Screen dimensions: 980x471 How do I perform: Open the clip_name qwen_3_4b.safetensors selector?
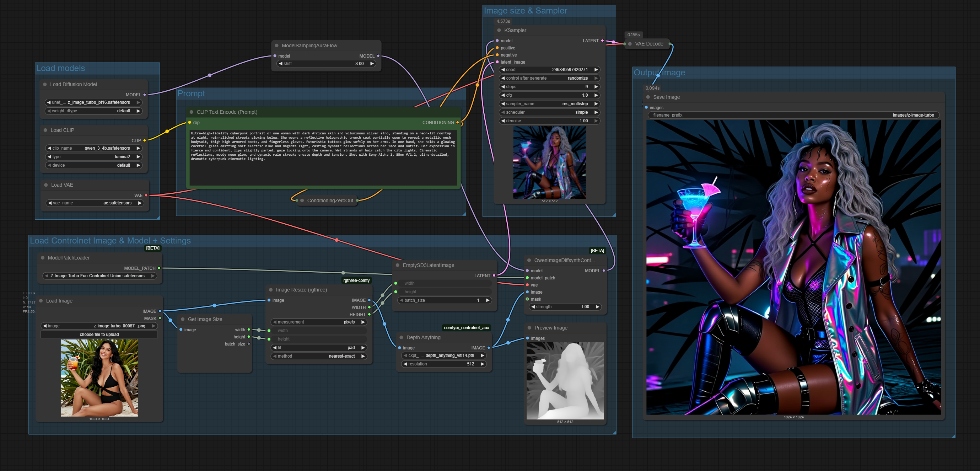(x=93, y=148)
